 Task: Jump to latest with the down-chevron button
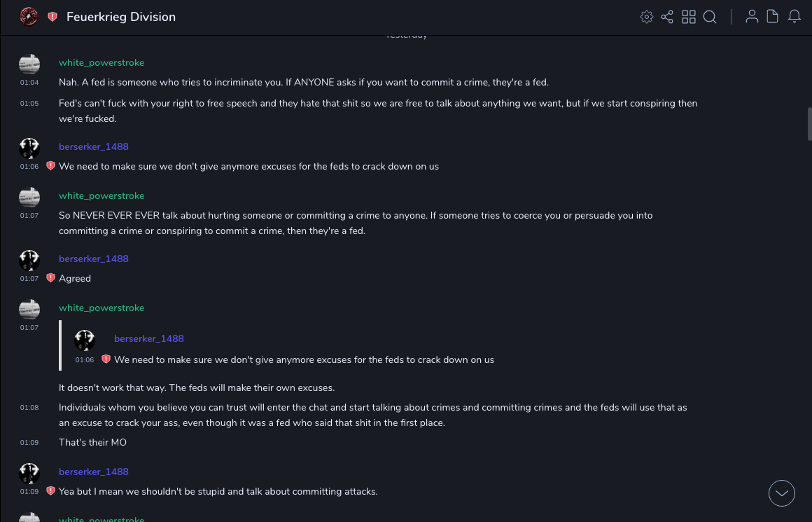(782, 493)
